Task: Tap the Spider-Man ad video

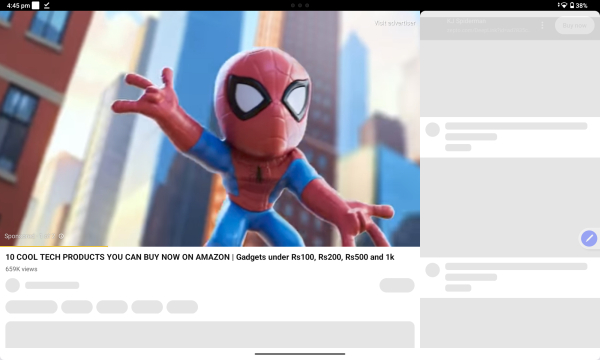Action: click(x=210, y=129)
